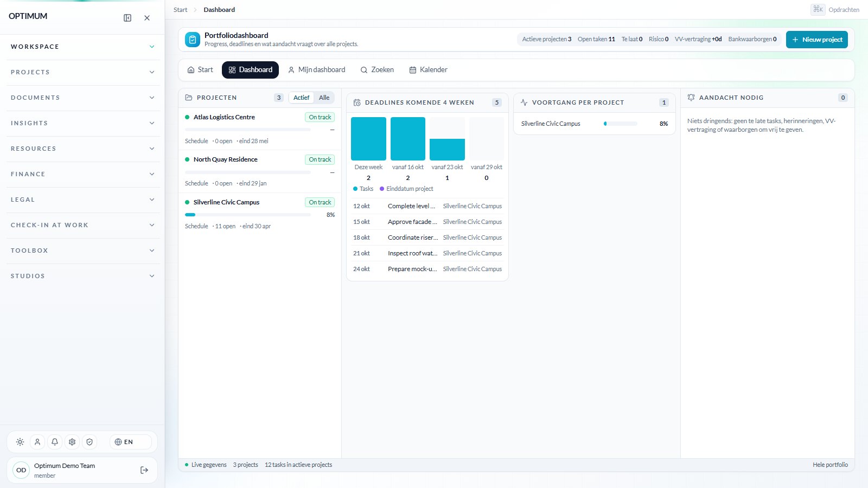Click the OD avatar badge
This screenshot has height=488, width=868.
(21, 470)
